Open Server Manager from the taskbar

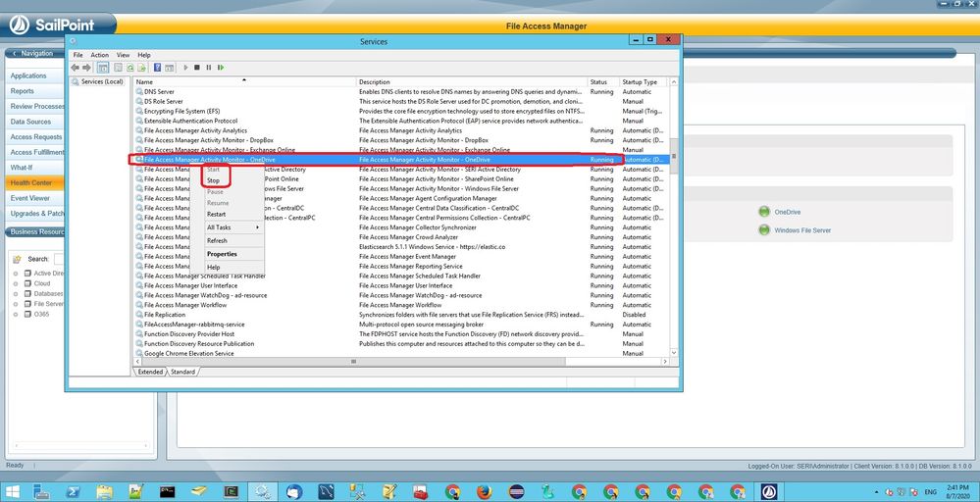[x=41, y=491]
